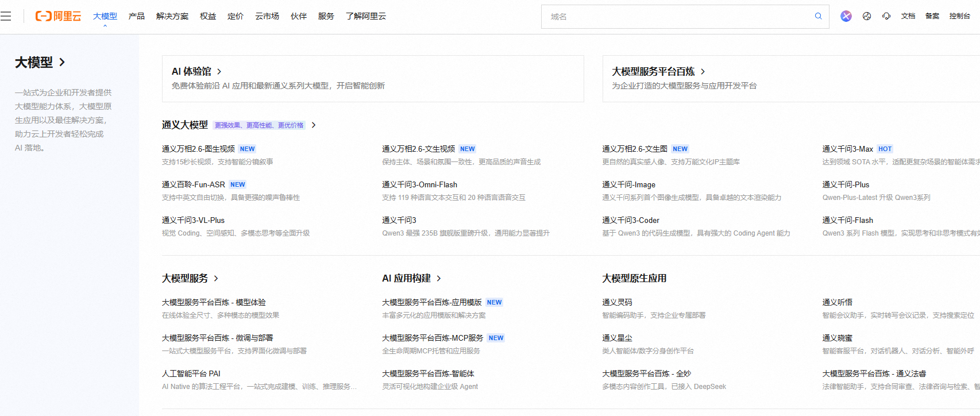Open 通义万相2.6-文生视频
Image resolution: width=980 pixels, height=416 pixels.
[x=418, y=149]
